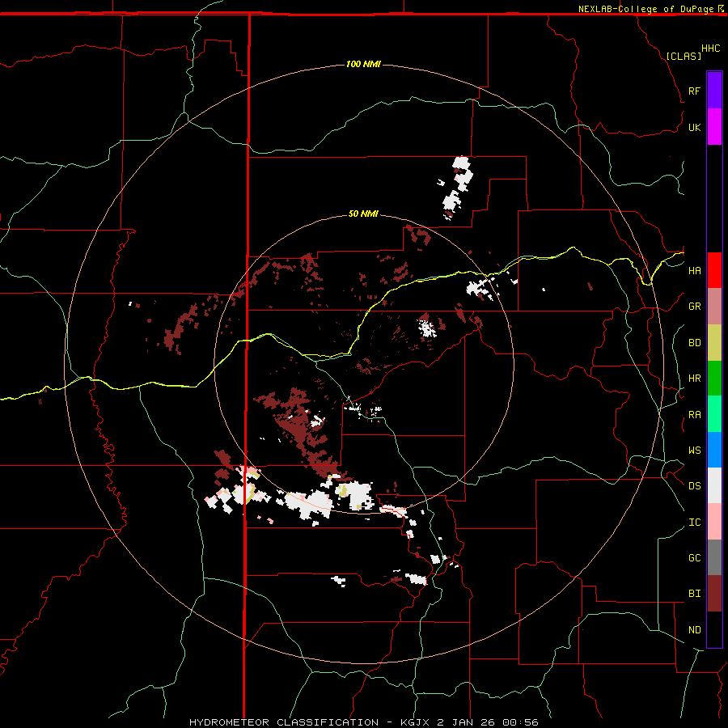Click the BD legend label
This screenshot has height=728, width=728.
(694, 343)
